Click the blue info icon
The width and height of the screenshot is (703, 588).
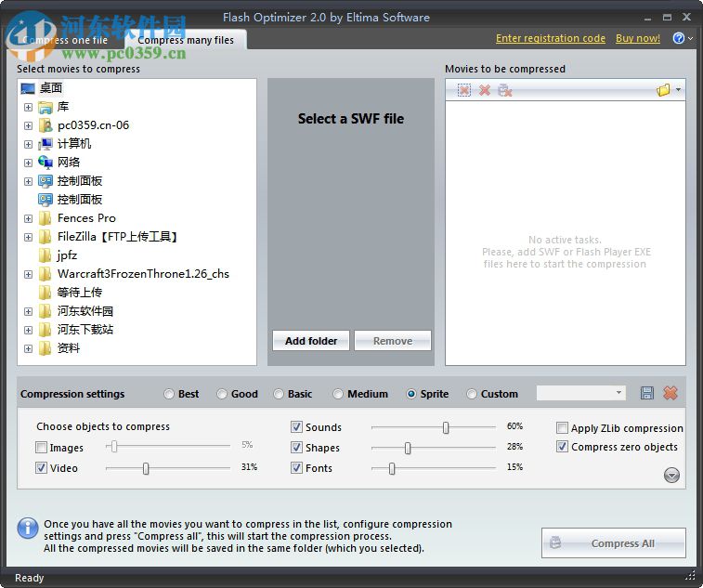pyautogui.click(x=28, y=528)
